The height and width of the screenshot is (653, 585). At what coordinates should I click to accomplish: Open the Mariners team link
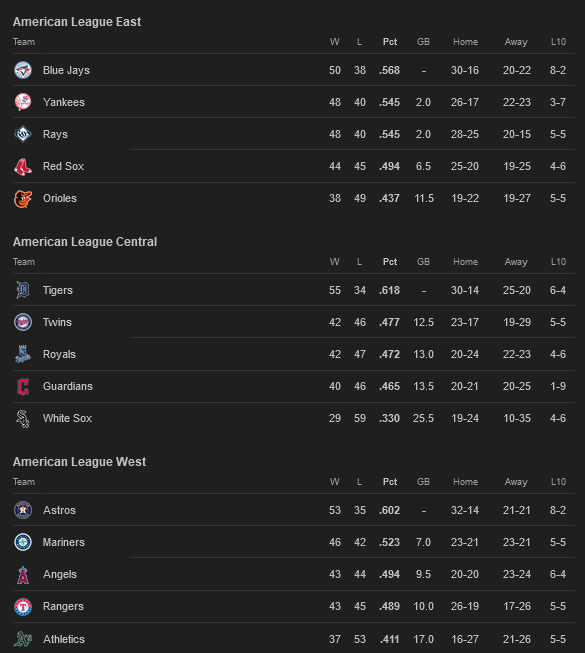(x=64, y=542)
